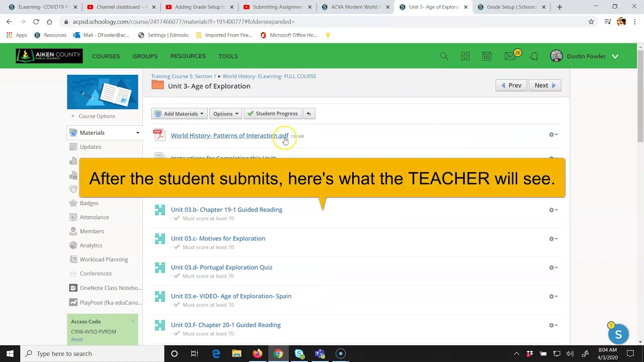Click the Windows Start button
Image resolution: width=644 pixels, height=362 pixels.
tap(10, 353)
